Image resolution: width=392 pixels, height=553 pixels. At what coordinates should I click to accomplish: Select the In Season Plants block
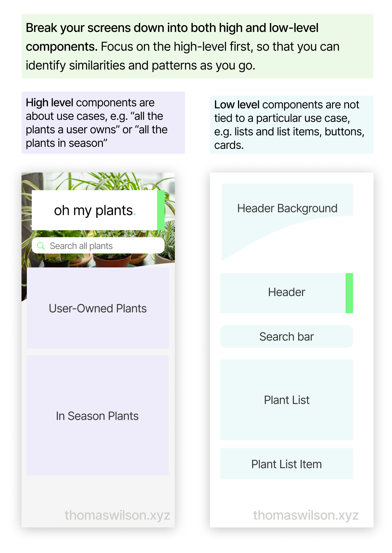[x=98, y=415]
